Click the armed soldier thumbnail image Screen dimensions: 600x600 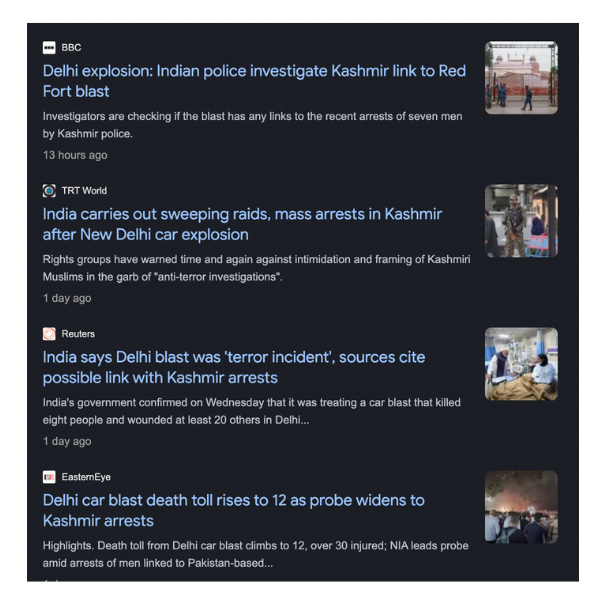(521, 221)
